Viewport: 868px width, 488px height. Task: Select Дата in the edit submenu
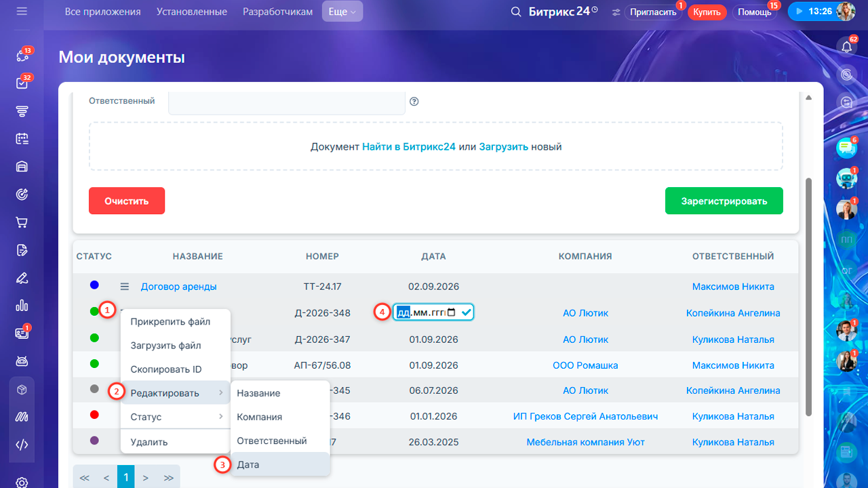point(280,464)
